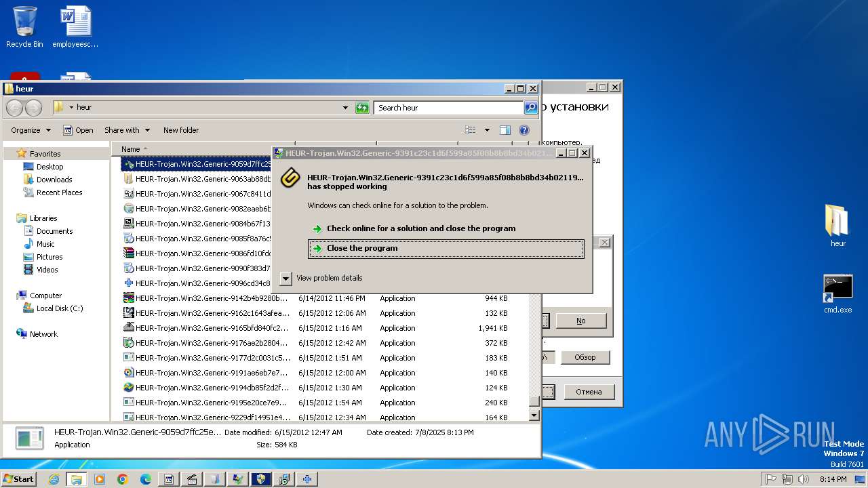Open the Organize menu
This screenshot has width=868, height=488.
pyautogui.click(x=31, y=130)
